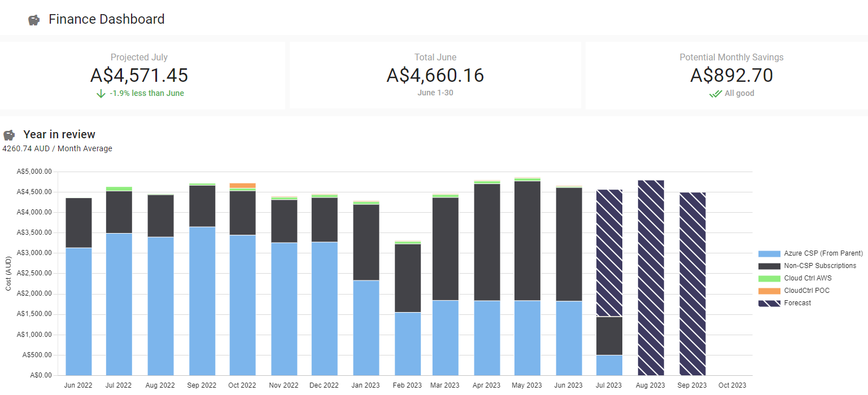The image size is (868, 395).
Task: Open the Potential Monthly Savings card
Action: [731, 75]
